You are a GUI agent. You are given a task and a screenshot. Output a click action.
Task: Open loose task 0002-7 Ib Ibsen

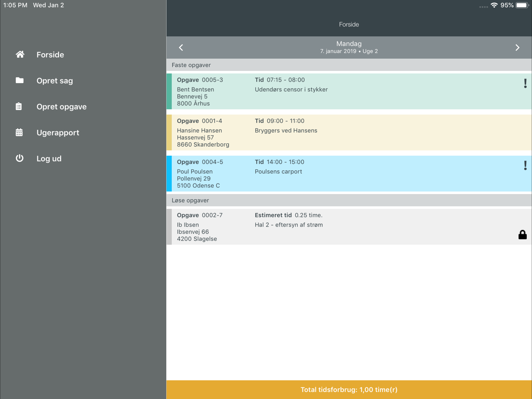click(x=349, y=227)
